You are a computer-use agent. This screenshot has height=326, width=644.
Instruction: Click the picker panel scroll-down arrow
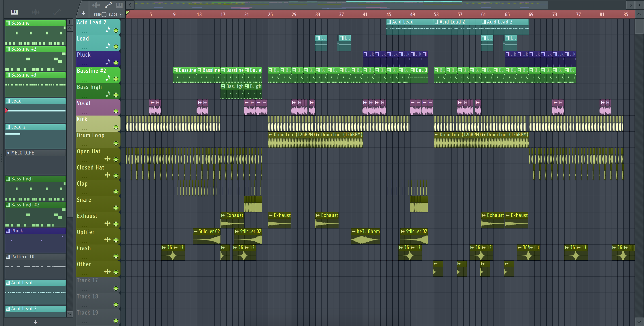(70, 314)
